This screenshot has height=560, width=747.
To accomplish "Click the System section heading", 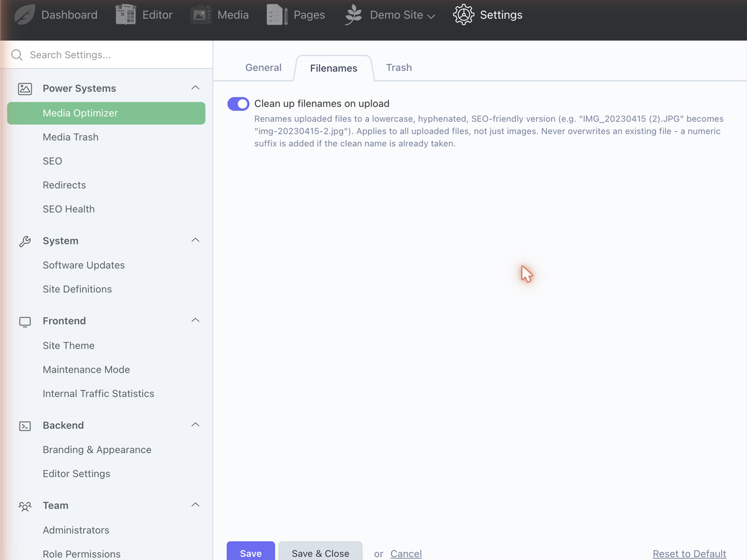I will [60, 241].
